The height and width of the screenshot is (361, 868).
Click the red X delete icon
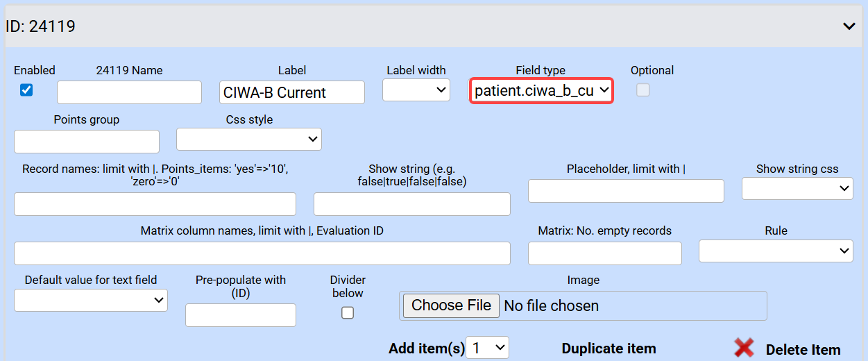(744, 348)
